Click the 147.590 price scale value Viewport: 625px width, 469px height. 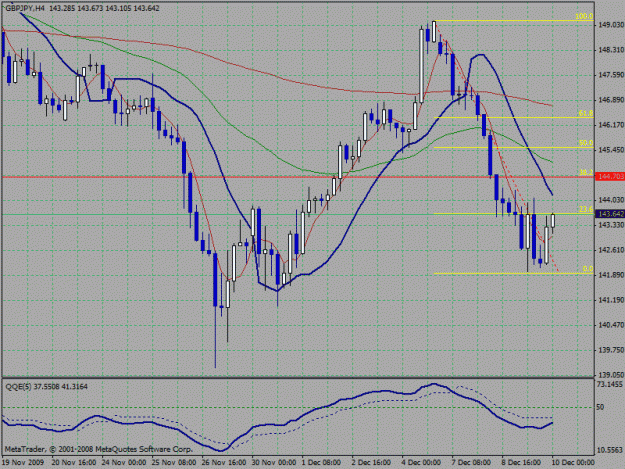(611, 75)
